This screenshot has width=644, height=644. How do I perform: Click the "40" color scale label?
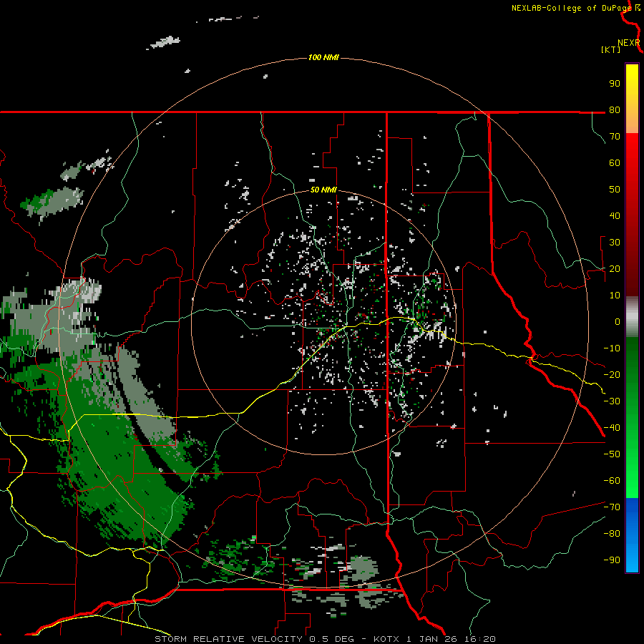pos(615,215)
